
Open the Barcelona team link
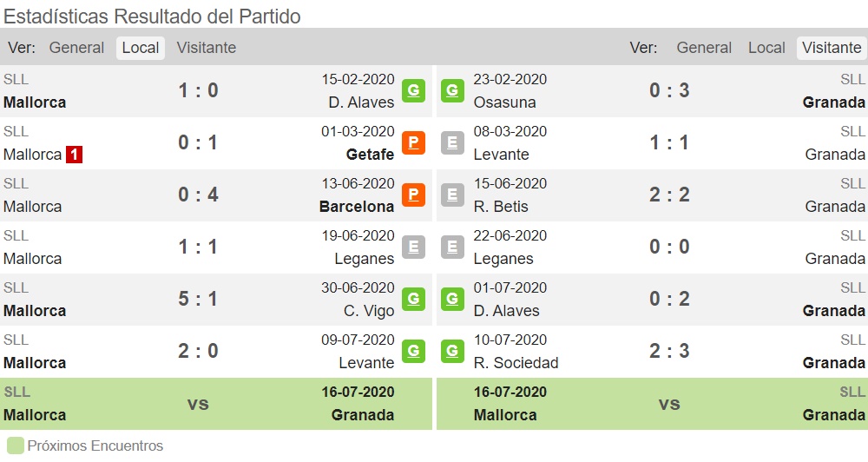[x=357, y=207]
